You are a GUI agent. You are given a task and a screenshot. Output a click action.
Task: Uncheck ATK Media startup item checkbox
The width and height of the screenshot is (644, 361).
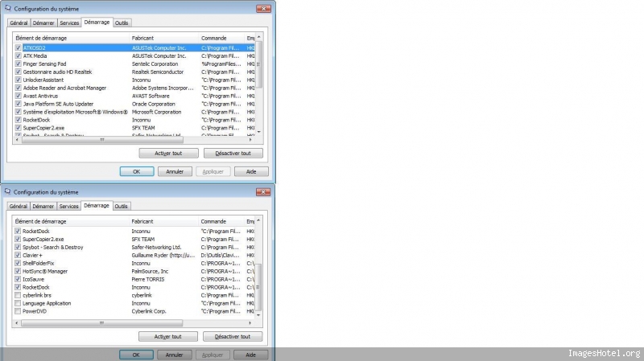(18, 55)
